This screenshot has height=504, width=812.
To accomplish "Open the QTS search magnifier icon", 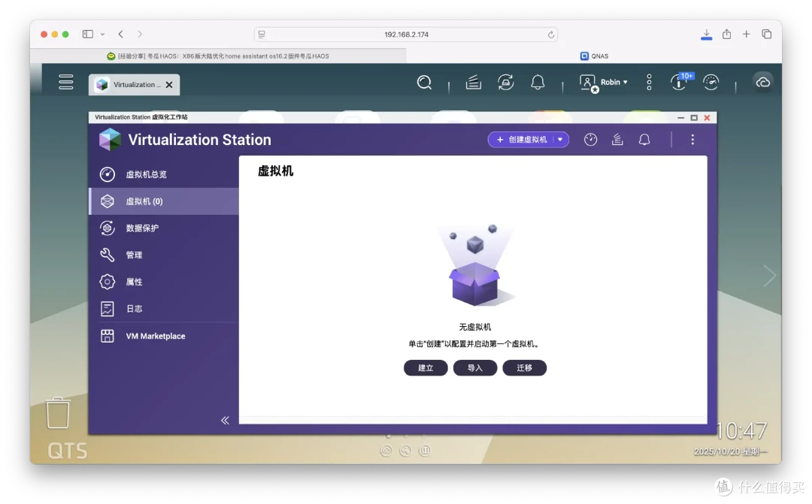I will coord(424,83).
